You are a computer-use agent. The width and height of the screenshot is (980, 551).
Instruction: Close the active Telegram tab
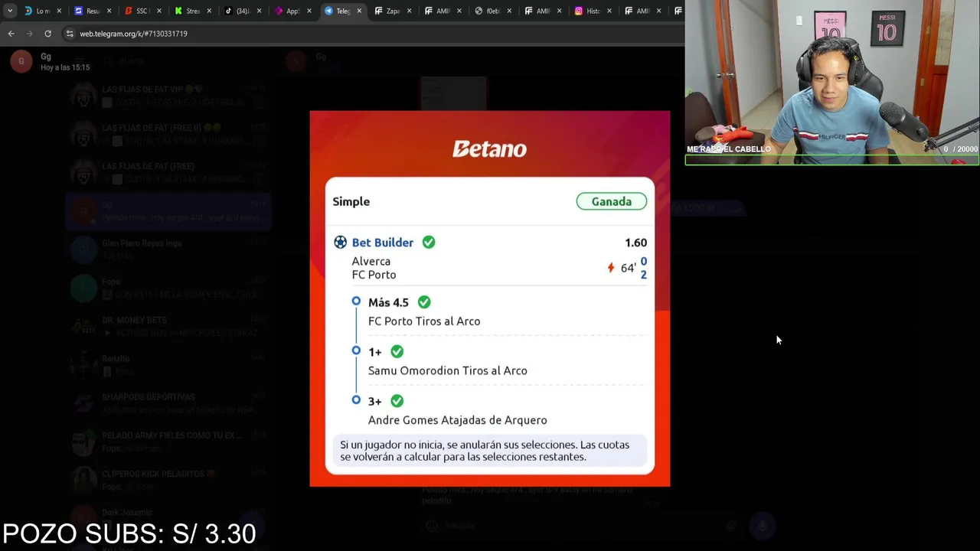point(359,11)
